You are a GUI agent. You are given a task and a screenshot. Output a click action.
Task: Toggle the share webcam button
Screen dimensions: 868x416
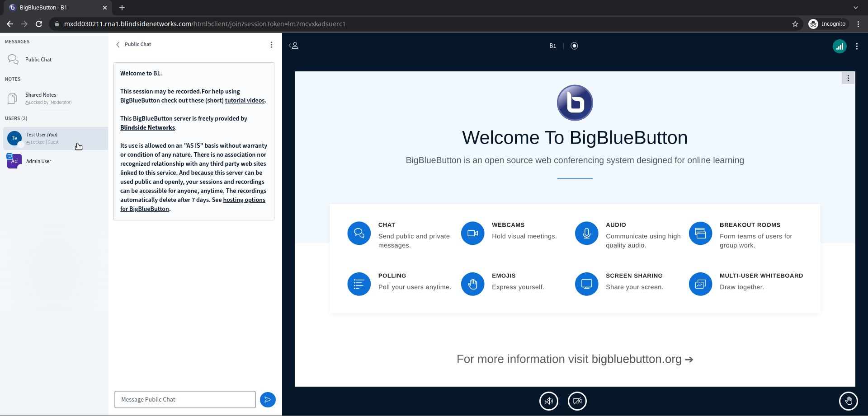coord(577,401)
